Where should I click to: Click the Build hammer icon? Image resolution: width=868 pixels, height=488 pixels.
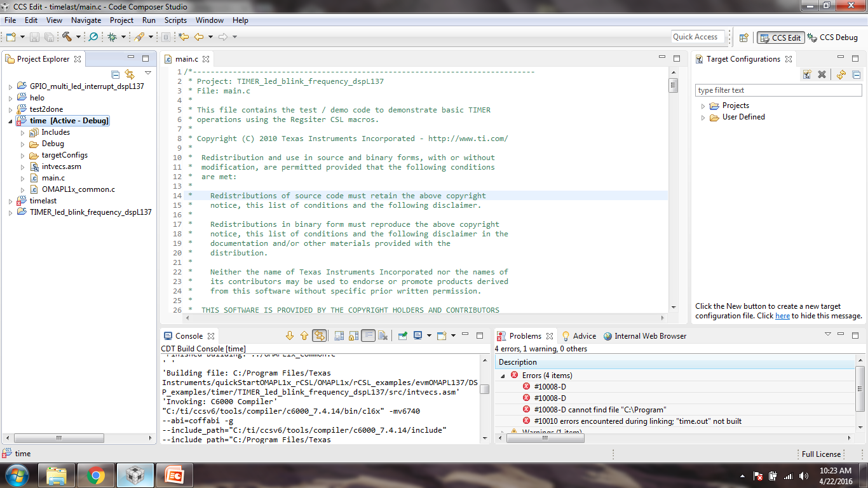point(67,37)
